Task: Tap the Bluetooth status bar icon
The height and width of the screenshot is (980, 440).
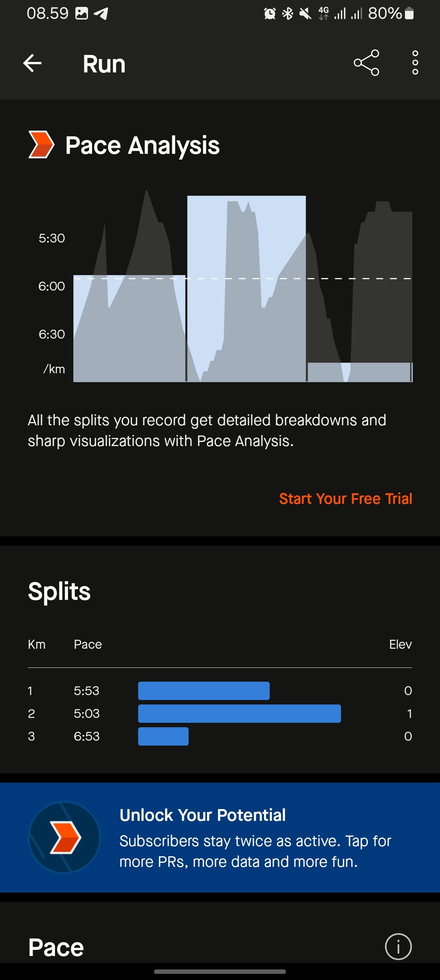Action: [288, 14]
